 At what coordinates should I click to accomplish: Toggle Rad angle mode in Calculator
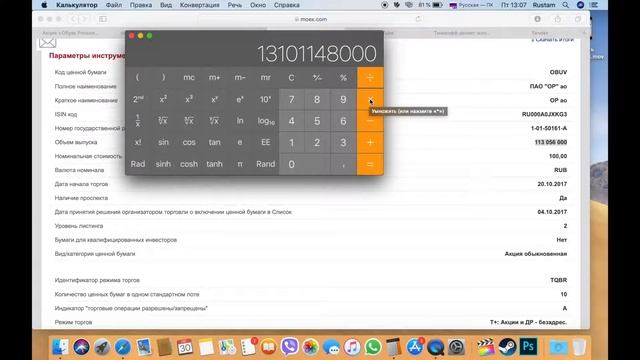tap(138, 164)
